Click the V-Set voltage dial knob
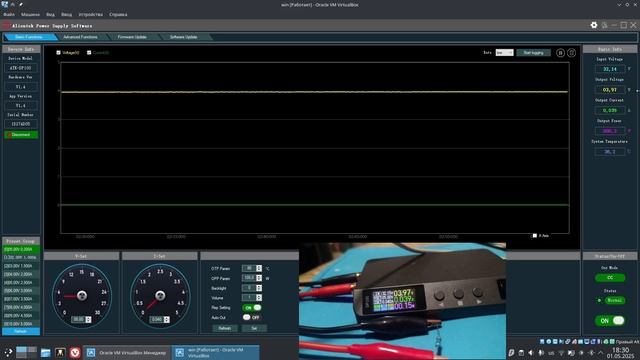640x360 pixels. coord(82,296)
